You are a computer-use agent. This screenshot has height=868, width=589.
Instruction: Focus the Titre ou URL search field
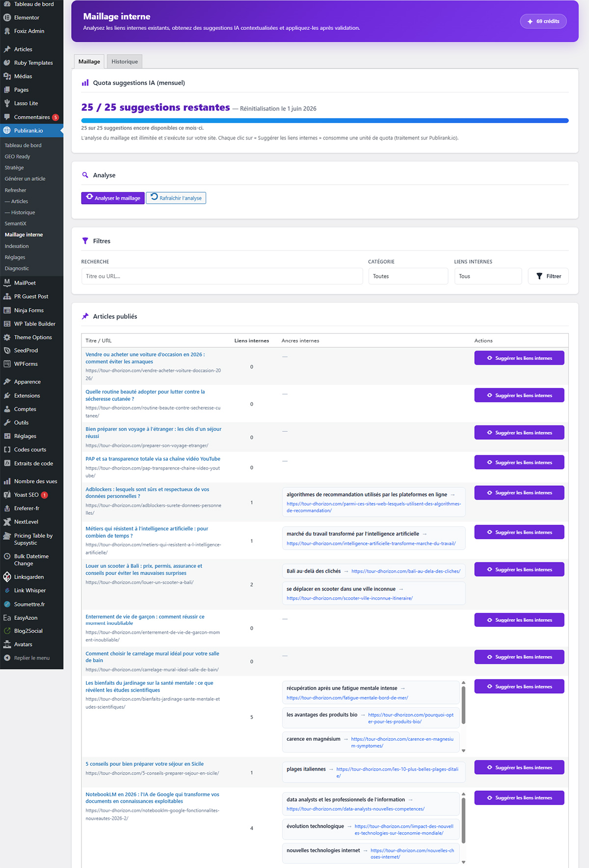pyautogui.click(x=222, y=276)
